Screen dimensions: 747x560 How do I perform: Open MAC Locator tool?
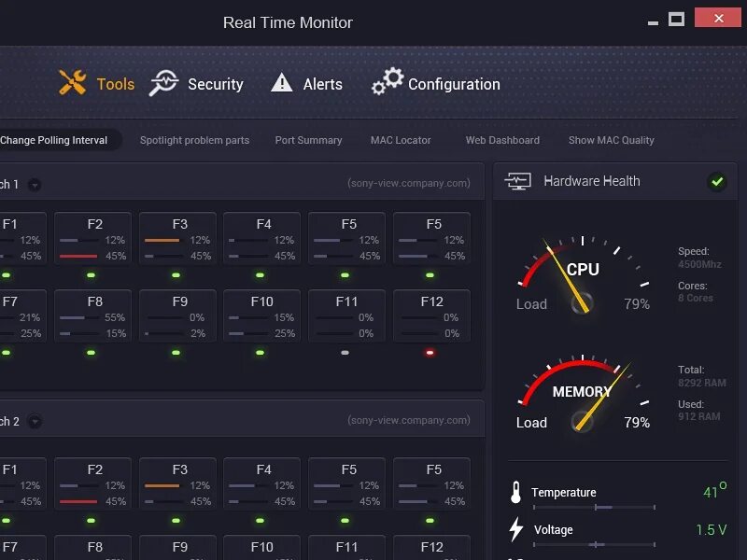point(401,140)
